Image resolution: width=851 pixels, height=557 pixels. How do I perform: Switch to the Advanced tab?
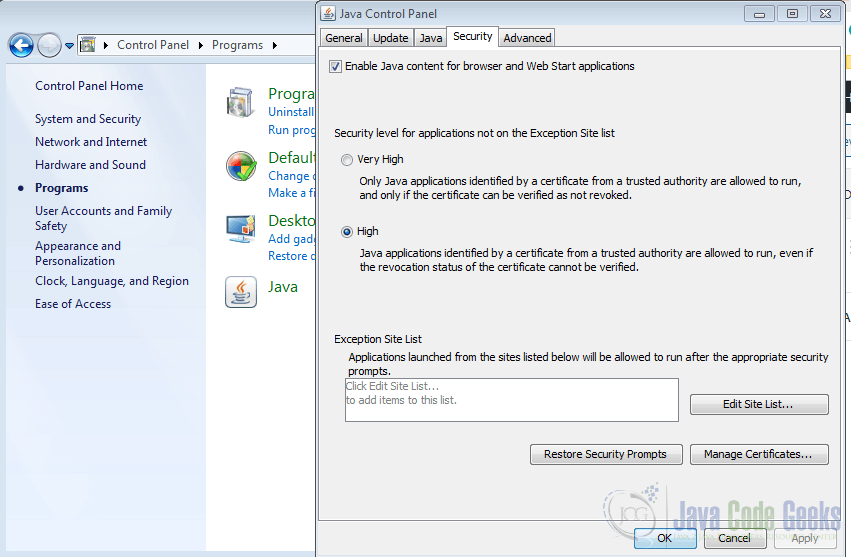pos(527,38)
